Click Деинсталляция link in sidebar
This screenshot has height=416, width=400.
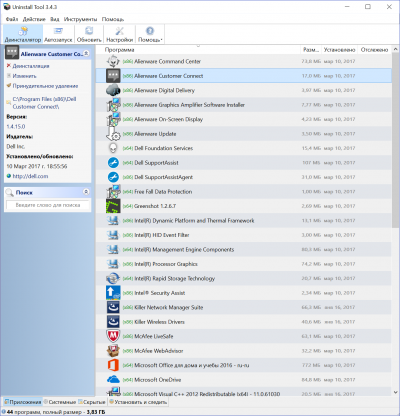pyautogui.click(x=31, y=66)
